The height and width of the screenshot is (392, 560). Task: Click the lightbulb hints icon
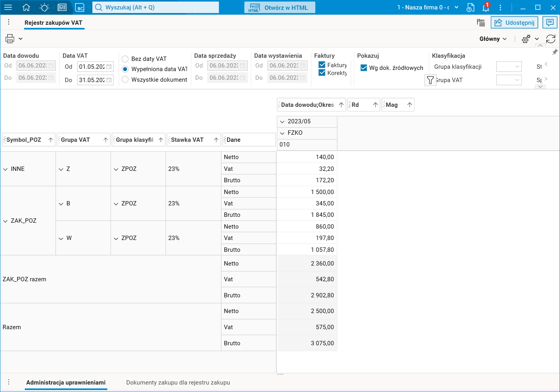tap(44, 7)
